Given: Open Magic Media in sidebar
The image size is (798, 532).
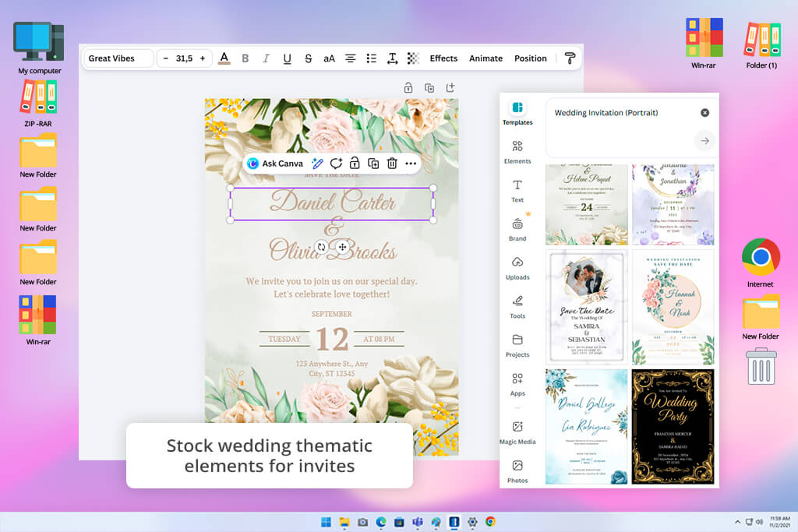Looking at the screenshot, I should click(517, 433).
